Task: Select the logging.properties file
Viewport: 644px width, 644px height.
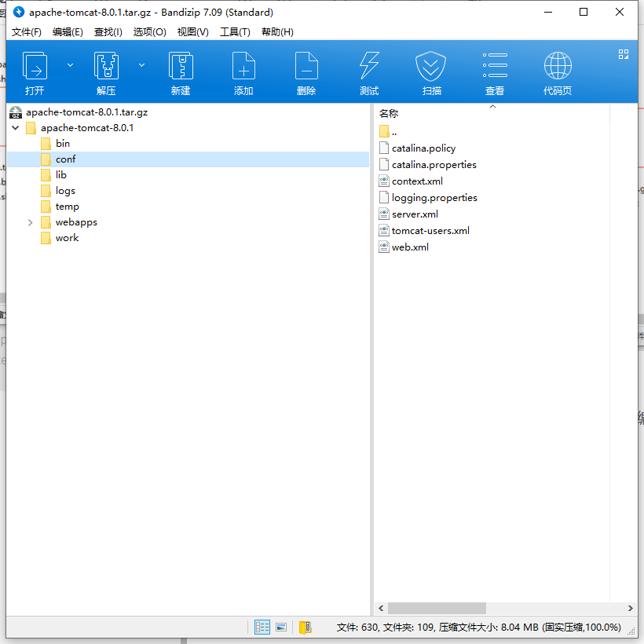Action: click(434, 198)
